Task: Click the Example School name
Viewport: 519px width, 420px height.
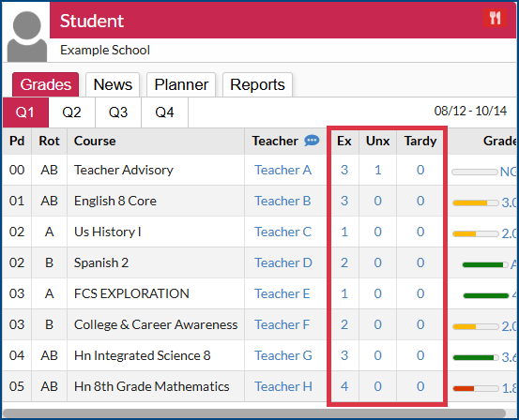Action: point(105,51)
